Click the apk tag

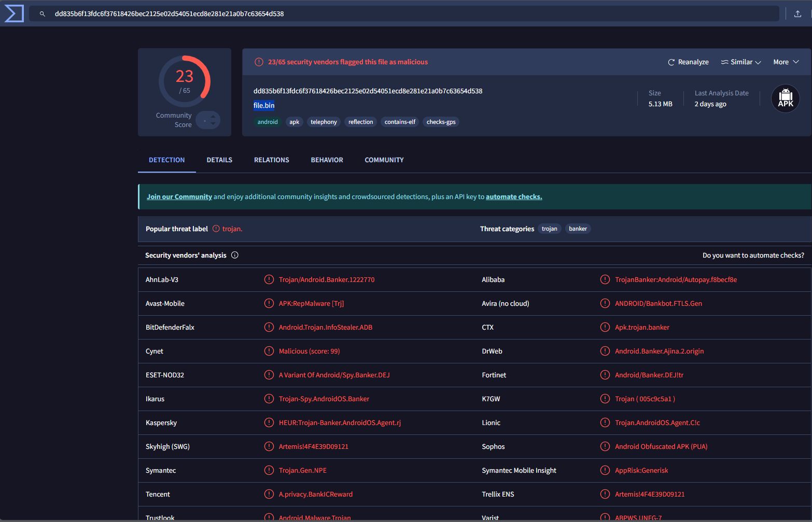pyautogui.click(x=295, y=122)
